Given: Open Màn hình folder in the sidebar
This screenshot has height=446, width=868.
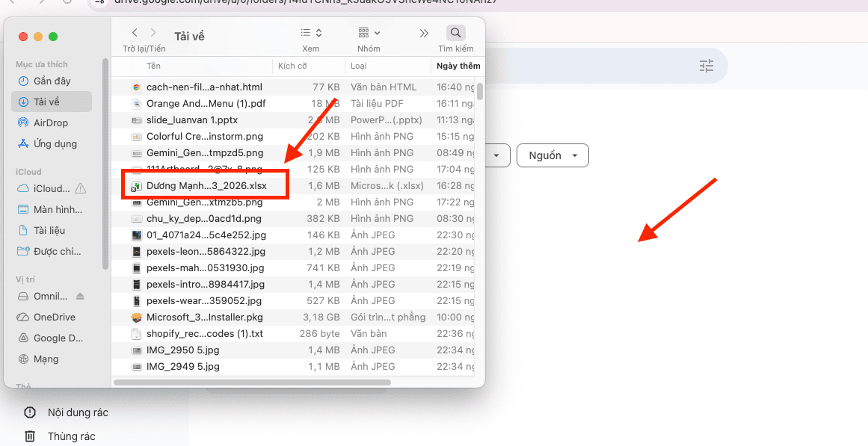Looking at the screenshot, I should coord(52,210).
